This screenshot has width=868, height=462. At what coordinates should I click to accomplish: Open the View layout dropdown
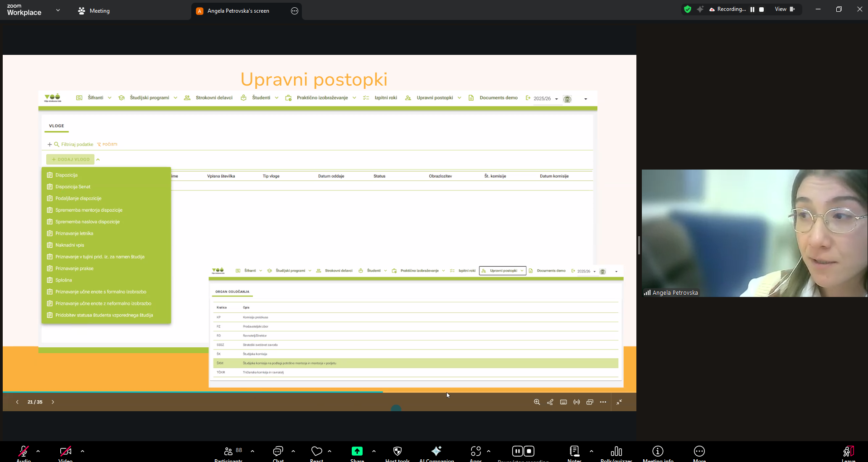tap(785, 9)
